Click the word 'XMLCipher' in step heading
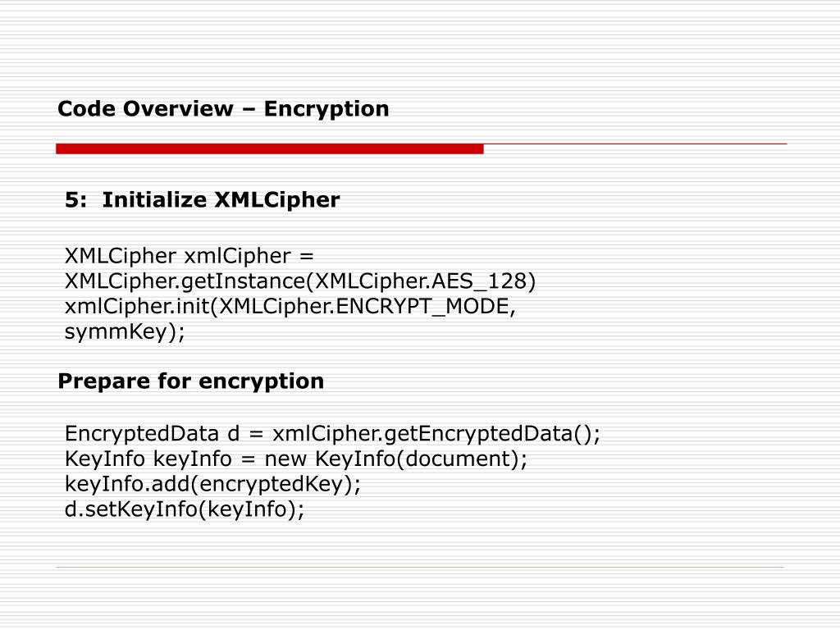 pyautogui.click(x=277, y=200)
